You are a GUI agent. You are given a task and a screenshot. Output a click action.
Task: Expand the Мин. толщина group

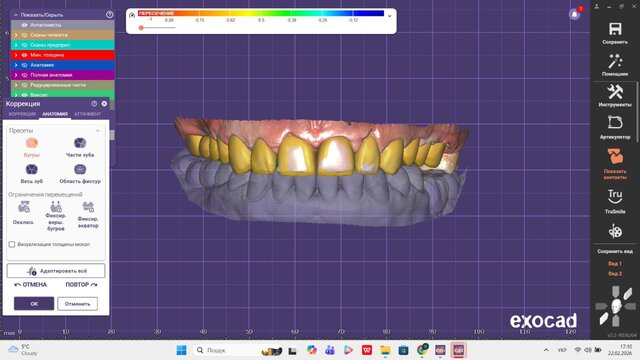click(x=16, y=55)
